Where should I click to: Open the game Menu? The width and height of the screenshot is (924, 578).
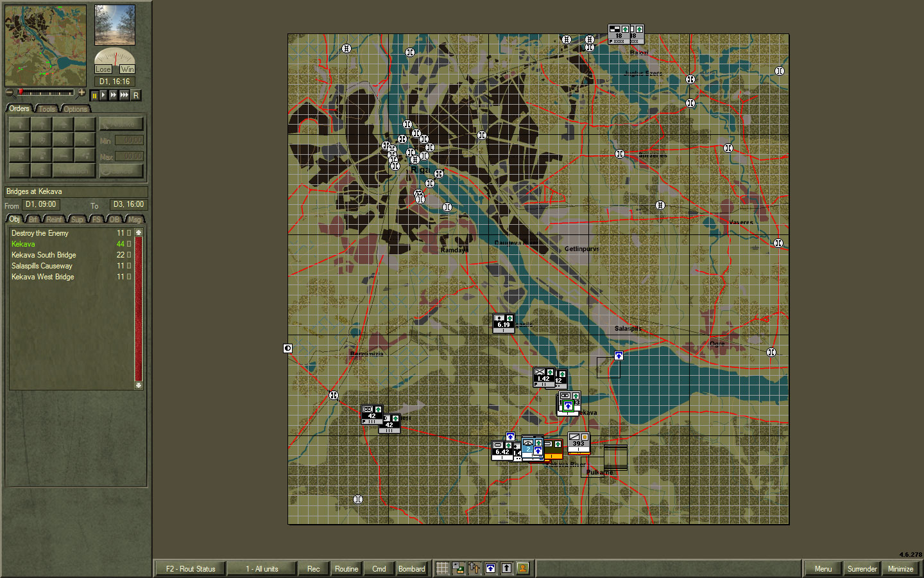pyautogui.click(x=823, y=568)
